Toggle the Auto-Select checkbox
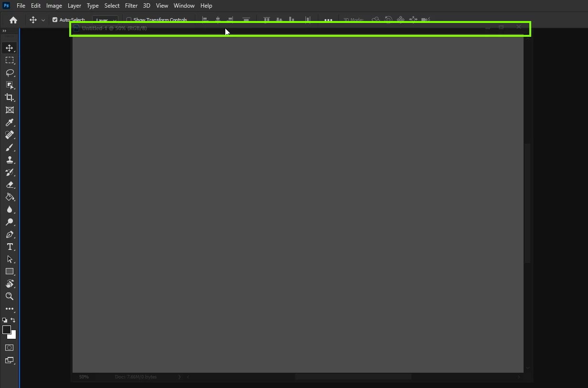 pyautogui.click(x=55, y=20)
